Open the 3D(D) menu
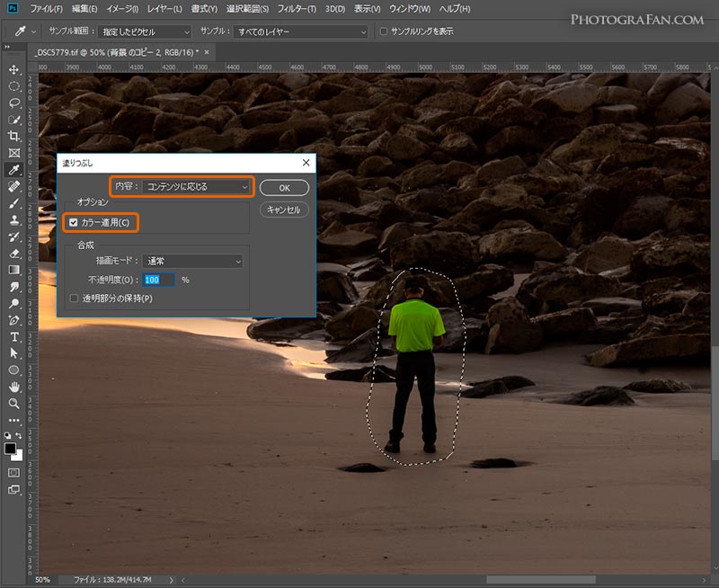This screenshot has height=588, width=719. coord(335,9)
